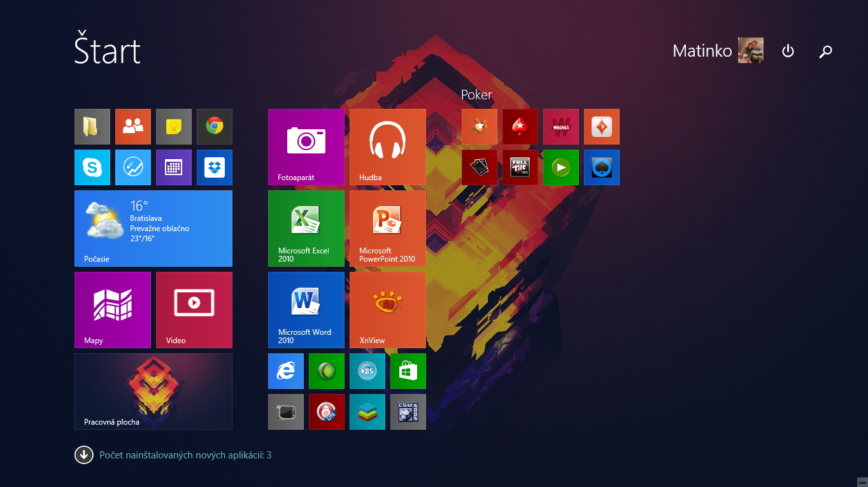Open the Hudba music tile

tap(388, 147)
